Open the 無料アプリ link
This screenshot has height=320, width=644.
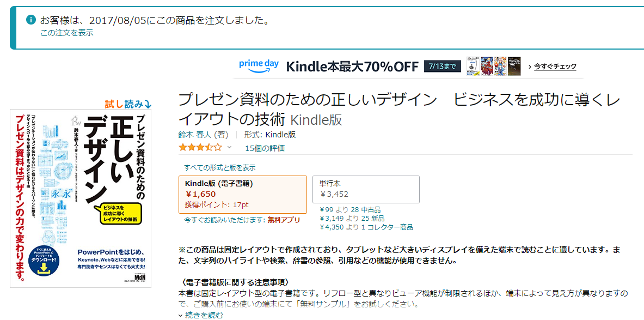[x=284, y=220]
